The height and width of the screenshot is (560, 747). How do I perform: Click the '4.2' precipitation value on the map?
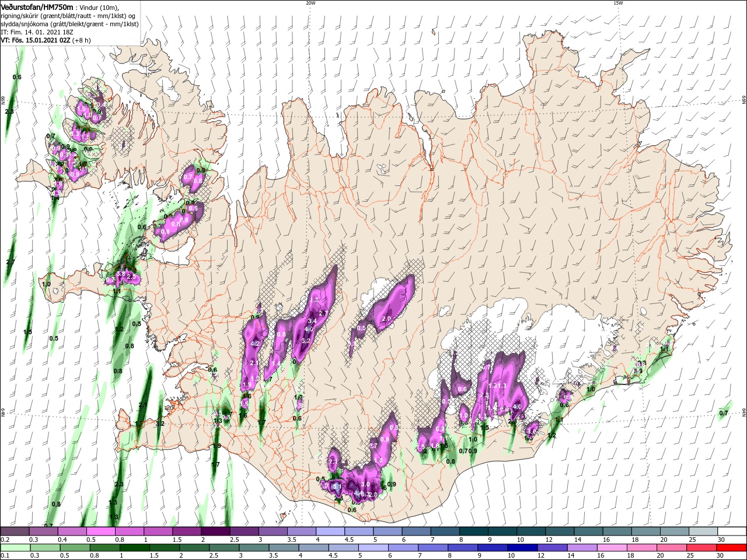tap(254, 344)
